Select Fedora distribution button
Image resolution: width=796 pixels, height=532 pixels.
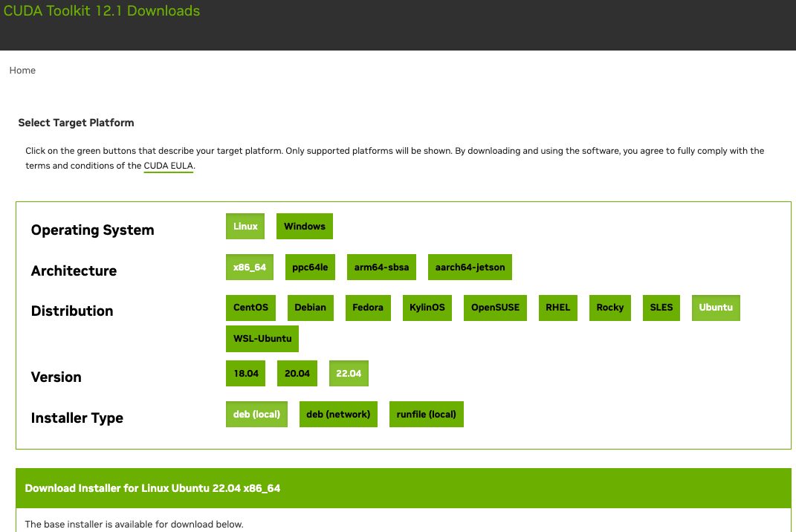368,308
